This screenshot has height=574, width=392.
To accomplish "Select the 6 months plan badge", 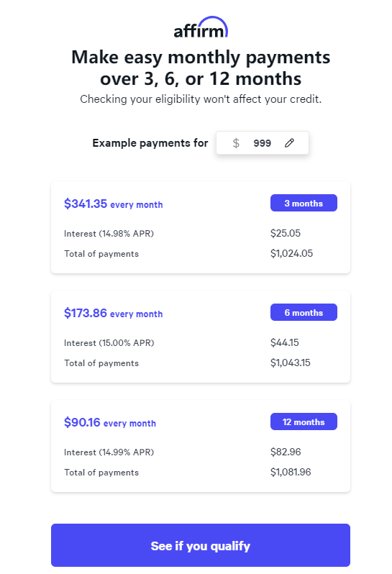I will click(304, 312).
